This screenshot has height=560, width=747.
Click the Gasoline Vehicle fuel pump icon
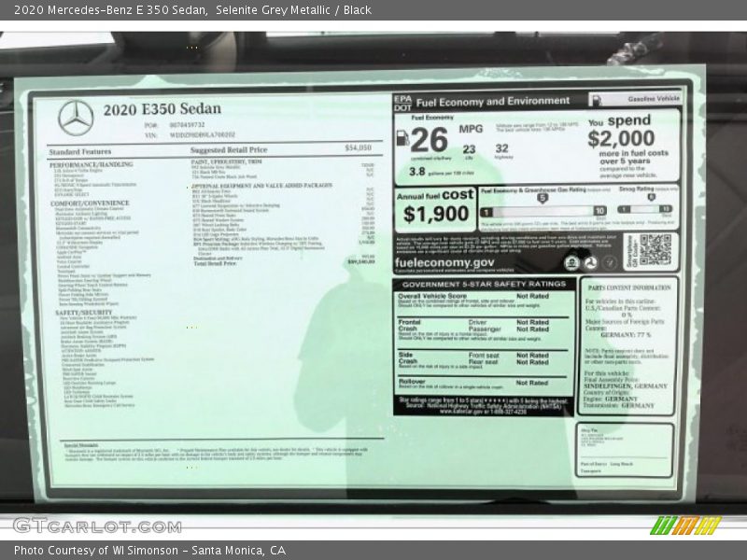598,97
